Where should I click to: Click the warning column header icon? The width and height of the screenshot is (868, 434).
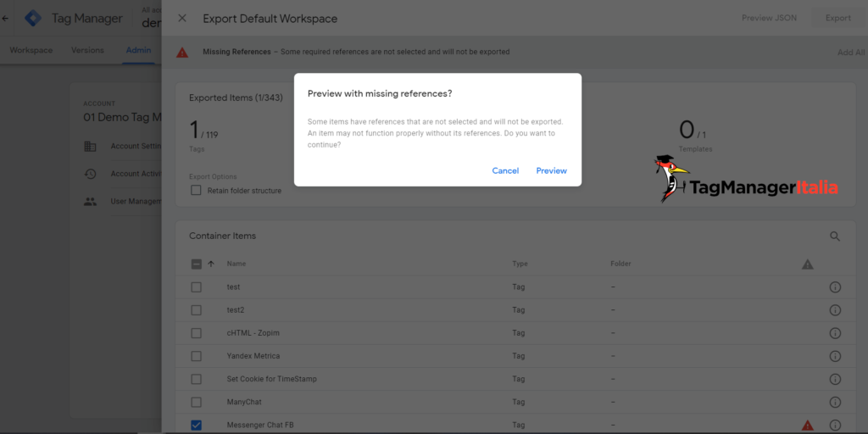(808, 264)
